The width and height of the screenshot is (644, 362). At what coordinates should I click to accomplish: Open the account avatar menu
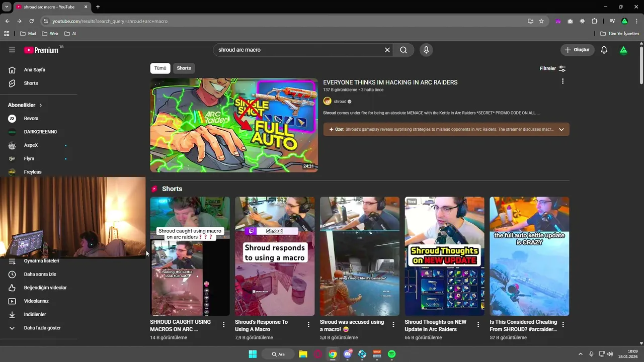[623, 50]
